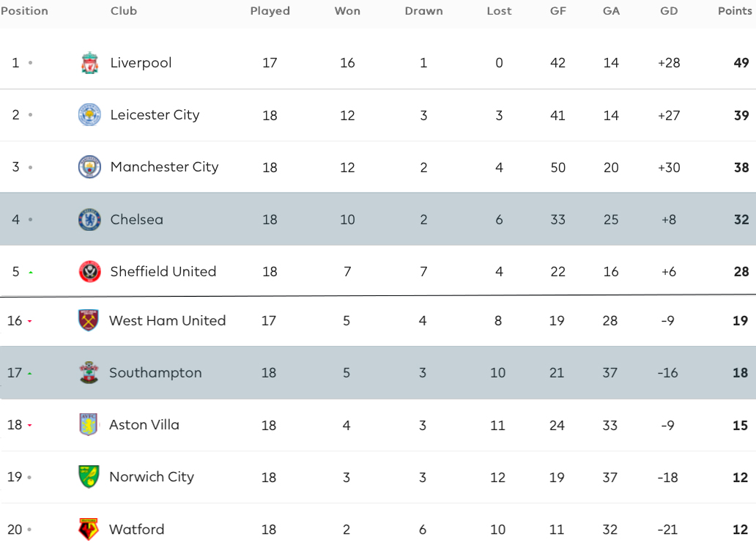Screen dimensions: 756x543
Task: Click the Leicester City club badge
Action: pos(89,115)
